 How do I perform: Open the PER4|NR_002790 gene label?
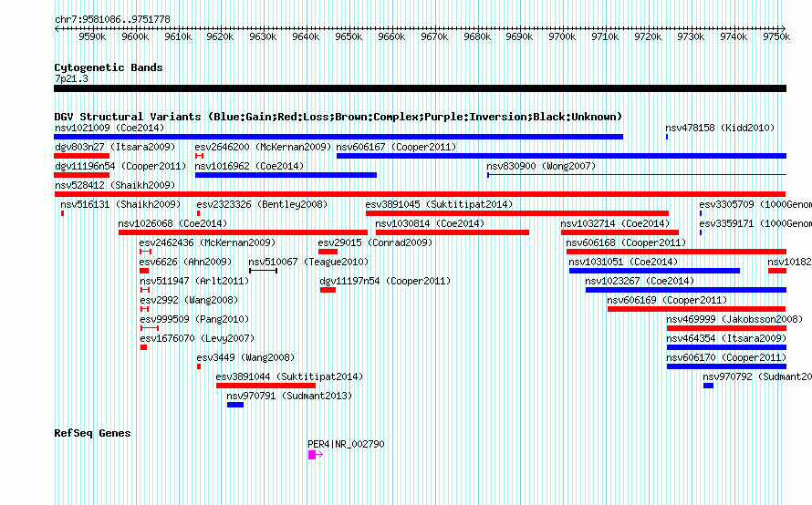[346, 444]
